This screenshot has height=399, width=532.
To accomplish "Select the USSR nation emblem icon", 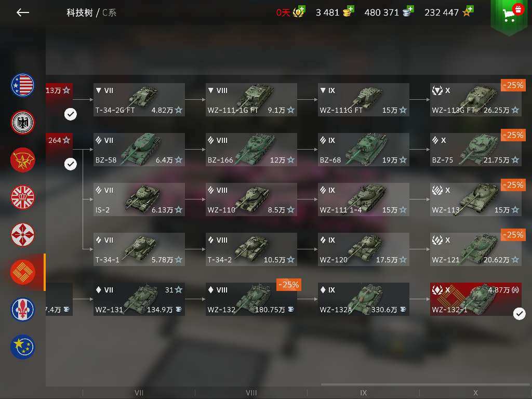I will point(22,160).
